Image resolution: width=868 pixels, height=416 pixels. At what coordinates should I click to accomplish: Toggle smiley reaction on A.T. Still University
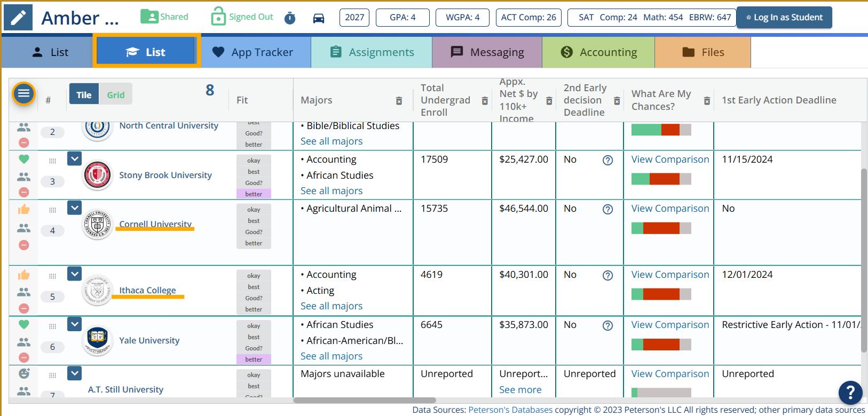click(24, 373)
